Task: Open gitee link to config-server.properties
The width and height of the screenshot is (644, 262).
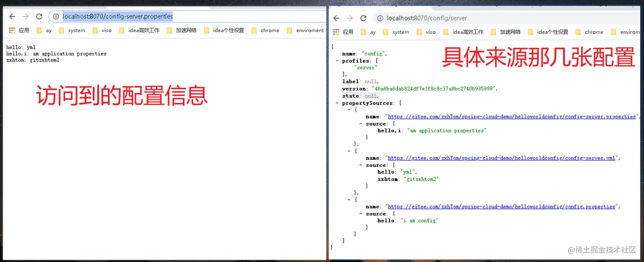Action: coord(512,116)
